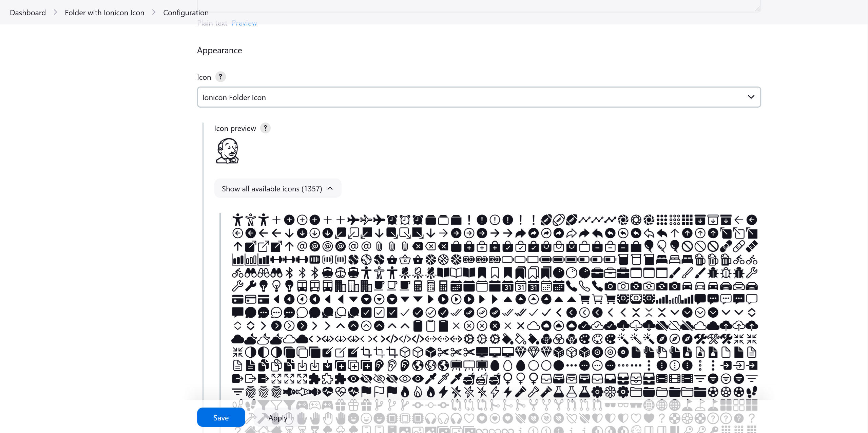This screenshot has height=433, width=868.
Task: Select the airplane/flight mode icon
Action: point(353,220)
